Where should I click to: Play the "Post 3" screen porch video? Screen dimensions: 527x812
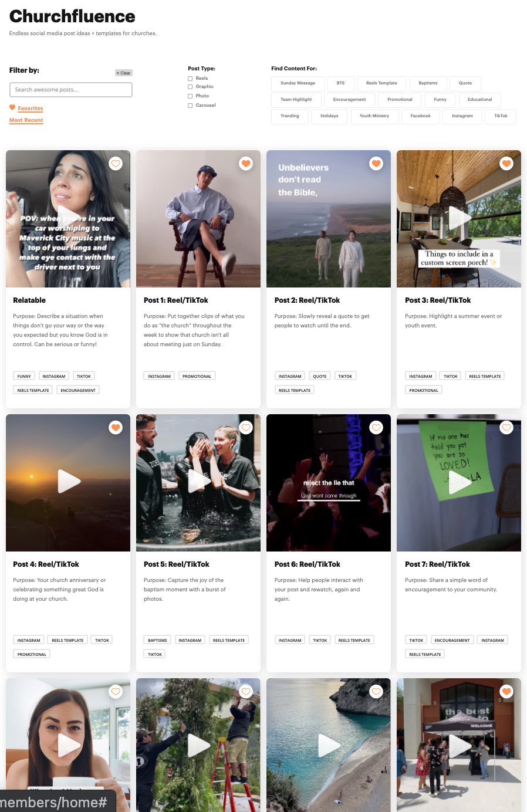pos(460,219)
